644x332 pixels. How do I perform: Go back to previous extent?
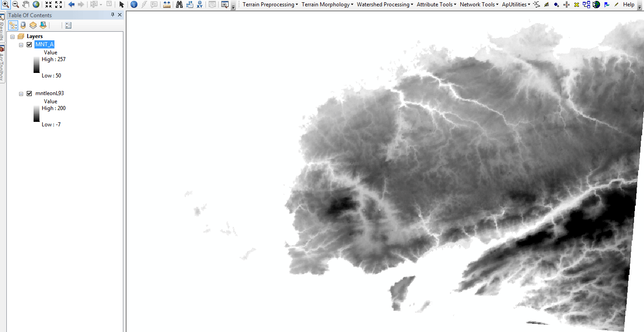click(71, 5)
